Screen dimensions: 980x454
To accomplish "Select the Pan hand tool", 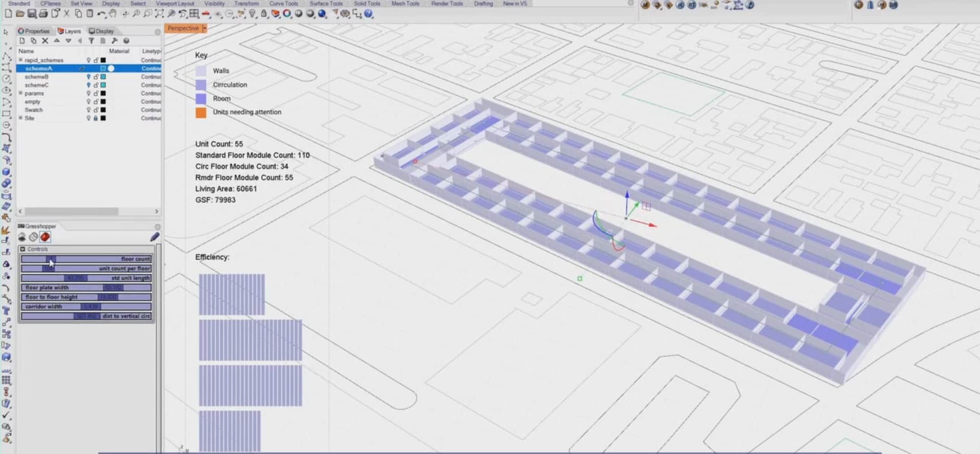I will point(113,14).
